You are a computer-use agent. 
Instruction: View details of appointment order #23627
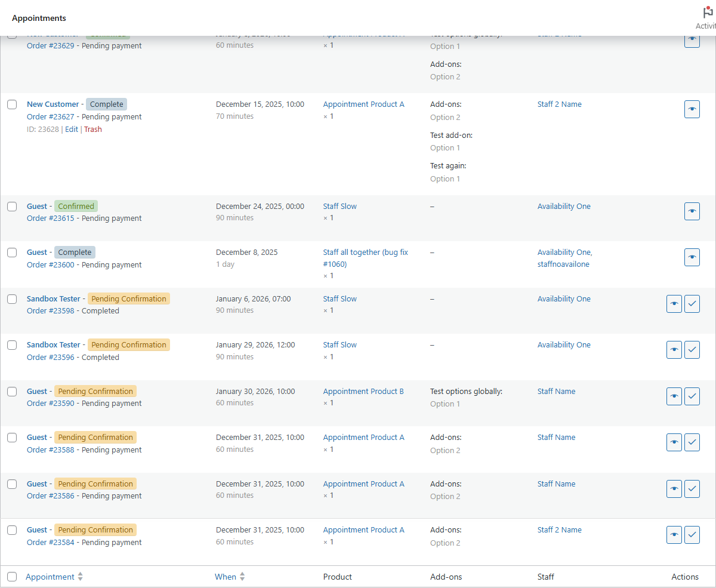(692, 109)
